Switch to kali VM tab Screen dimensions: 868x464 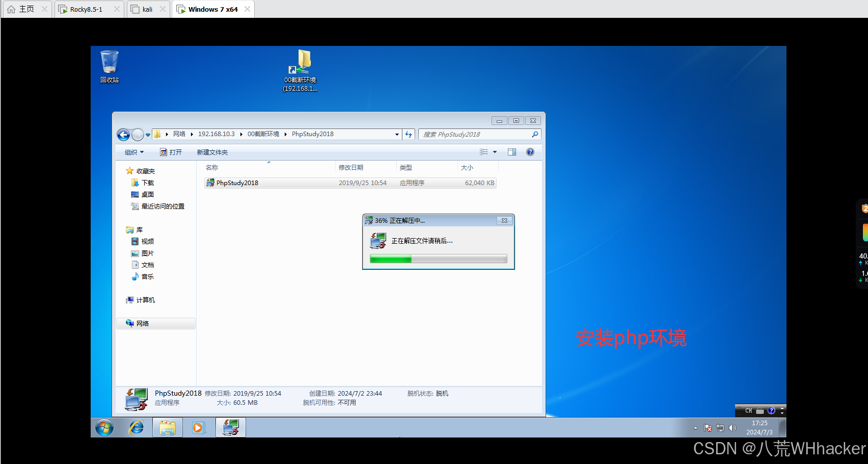[x=147, y=9]
